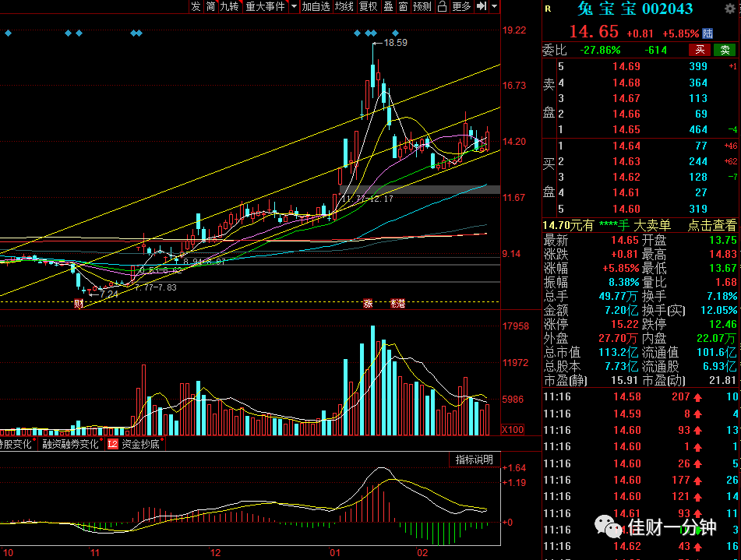Expand dropdown arrow at toolbar's right end

coord(494,6)
